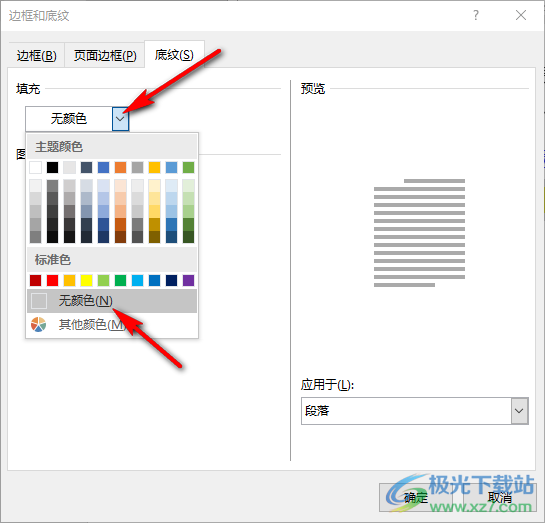The image size is (545, 523).
Task: Click the 确定 button
Action: (416, 498)
